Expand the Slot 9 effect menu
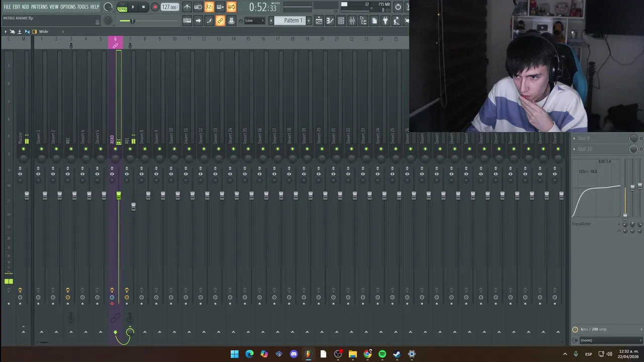Viewport: 644px width, 362px height. click(x=574, y=138)
